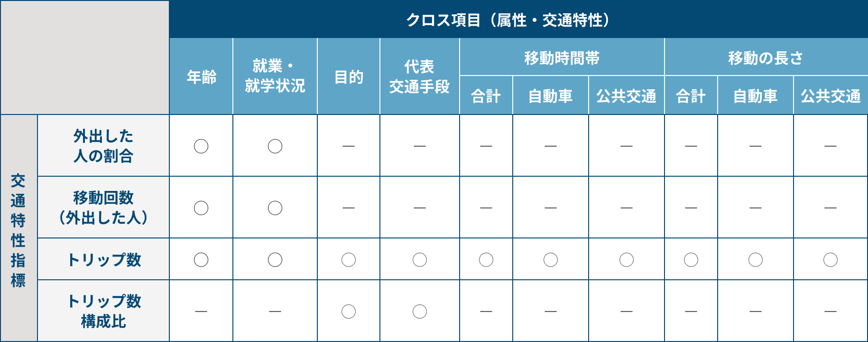Click the circle for トリップ数構成比 under 代表交通手段
This screenshot has width=868, height=342.
click(420, 311)
